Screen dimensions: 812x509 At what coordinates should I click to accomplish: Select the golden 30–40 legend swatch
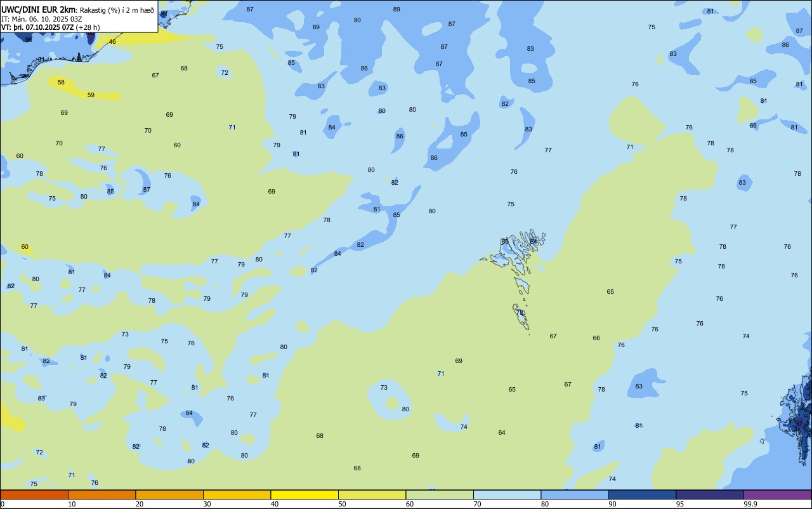[x=237, y=494]
